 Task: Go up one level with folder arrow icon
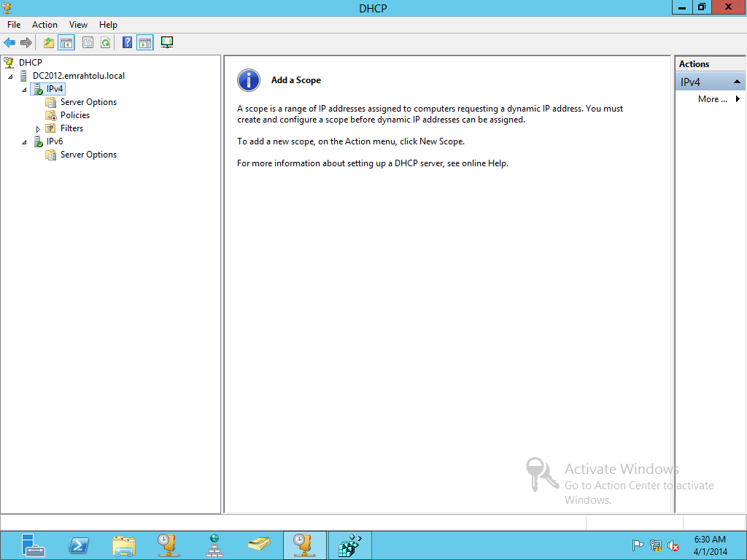point(49,43)
